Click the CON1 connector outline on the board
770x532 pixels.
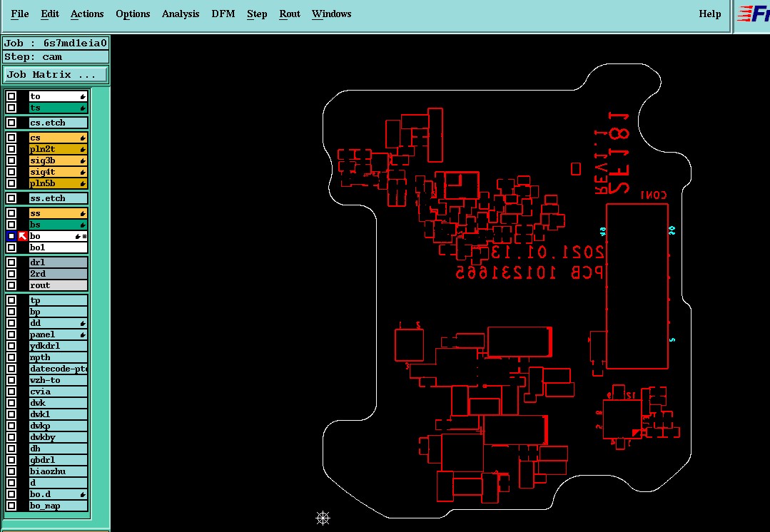tap(637, 286)
